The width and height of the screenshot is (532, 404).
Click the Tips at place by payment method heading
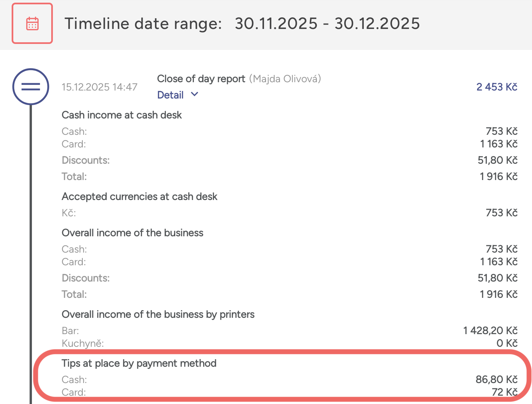coord(139,363)
